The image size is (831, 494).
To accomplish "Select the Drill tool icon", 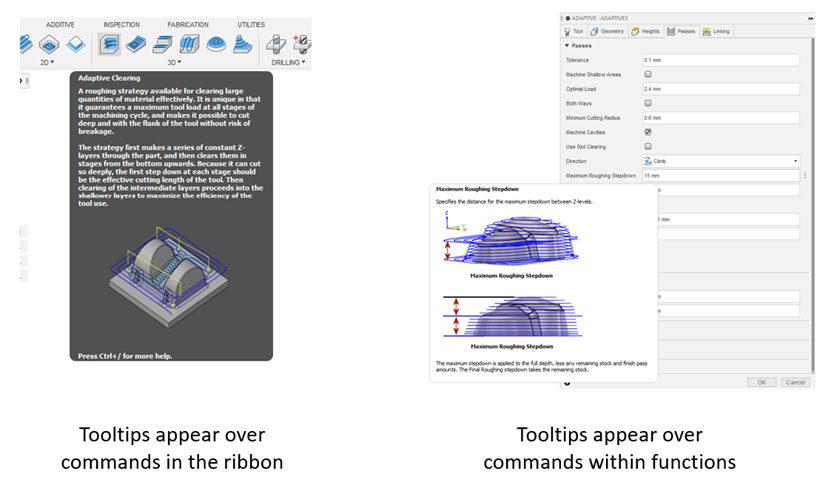I will (x=276, y=44).
